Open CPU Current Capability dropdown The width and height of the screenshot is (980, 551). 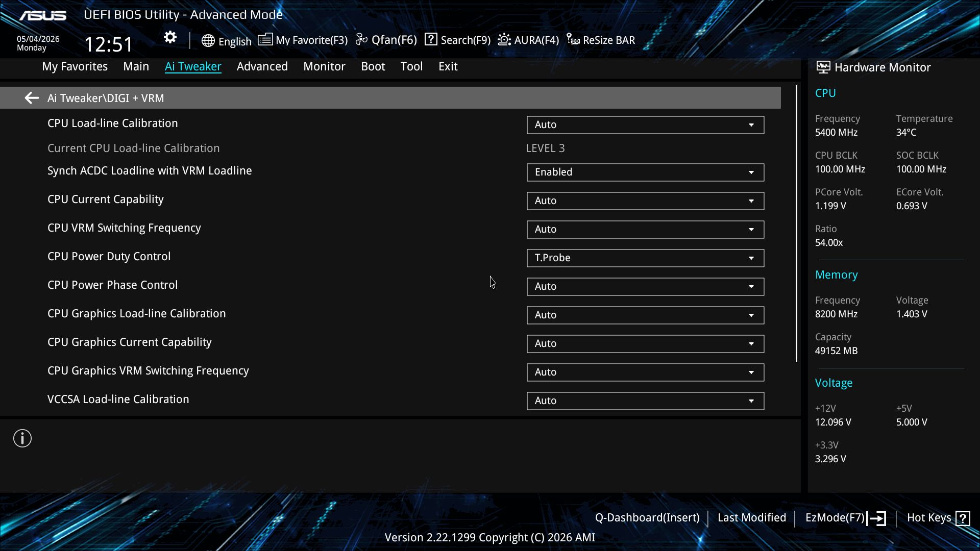(x=645, y=201)
